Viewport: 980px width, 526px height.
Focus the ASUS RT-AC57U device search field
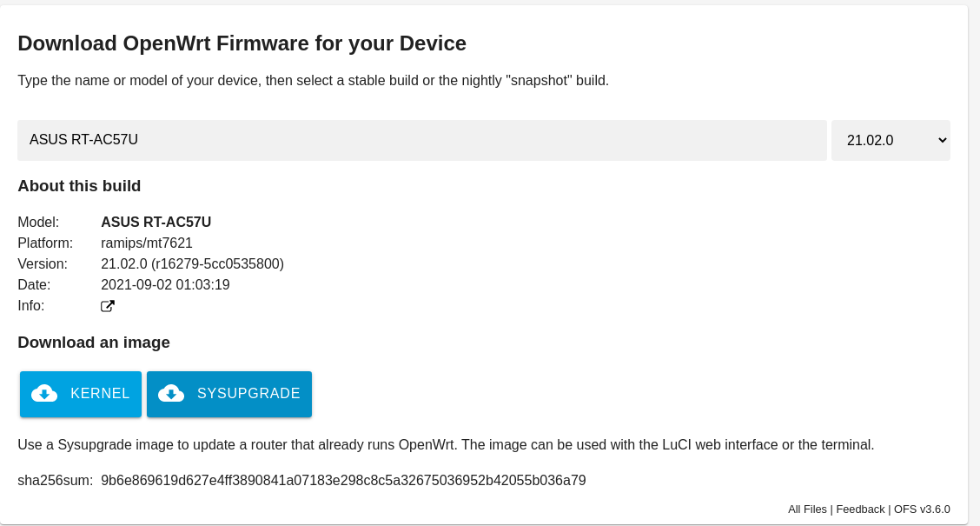422,140
